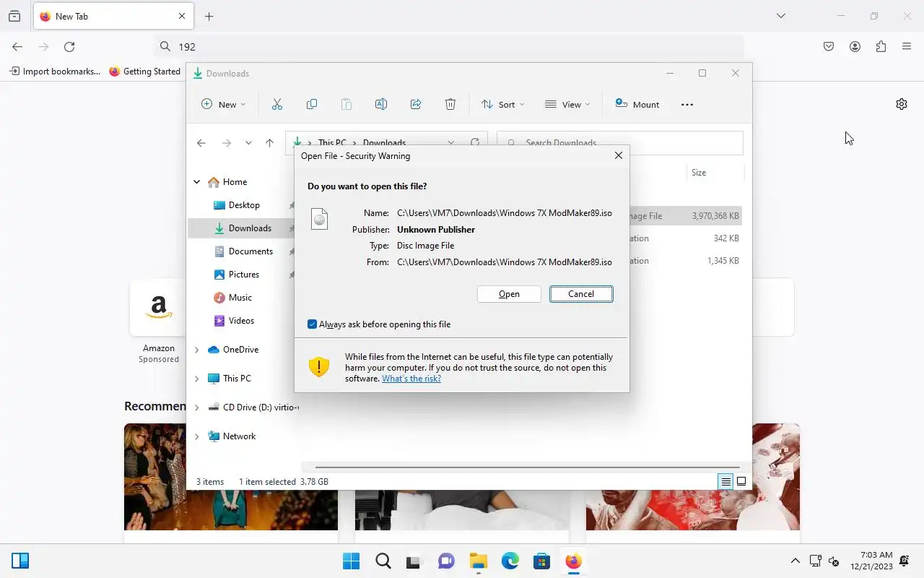Collapse the Home tree node
The width and height of the screenshot is (924, 578).
[x=196, y=182]
